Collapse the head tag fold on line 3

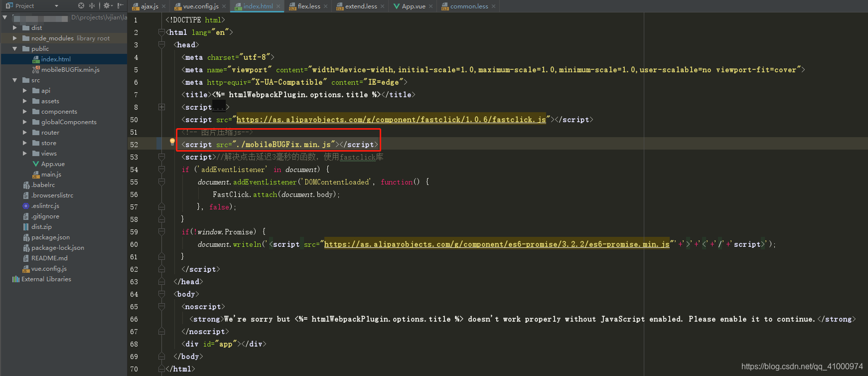[x=161, y=45]
